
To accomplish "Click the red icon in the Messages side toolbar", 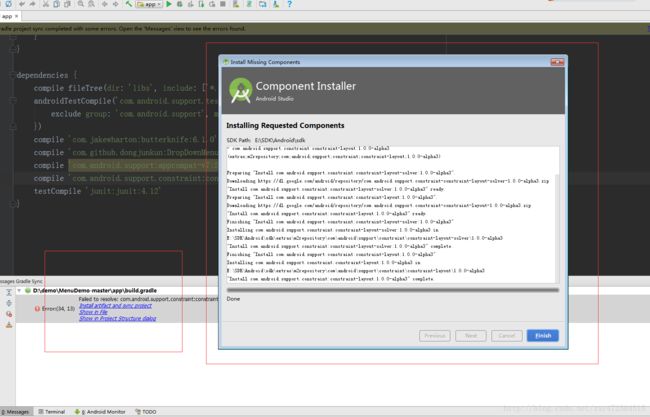I will (x=8, y=314).
